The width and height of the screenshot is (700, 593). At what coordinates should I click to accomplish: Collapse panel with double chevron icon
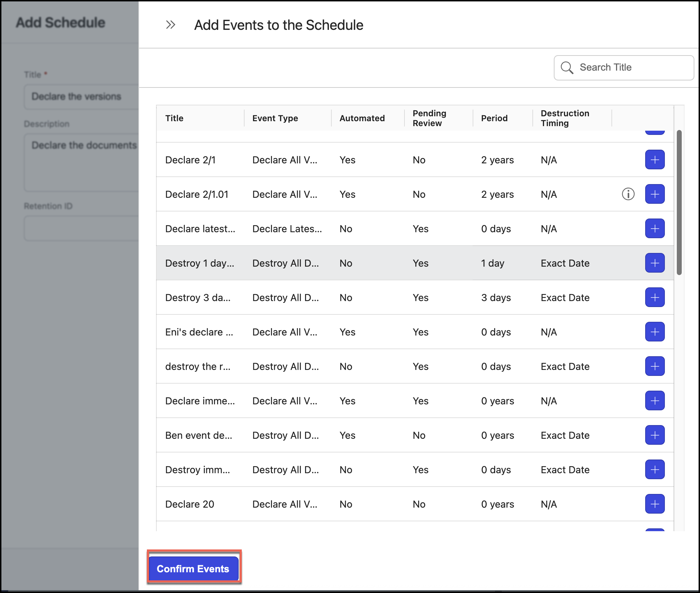coord(170,25)
